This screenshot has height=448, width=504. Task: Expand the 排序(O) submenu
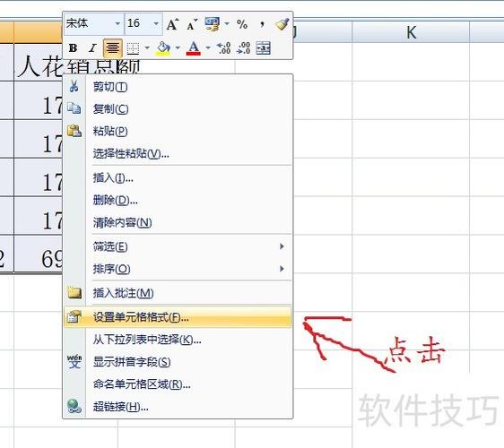178,269
